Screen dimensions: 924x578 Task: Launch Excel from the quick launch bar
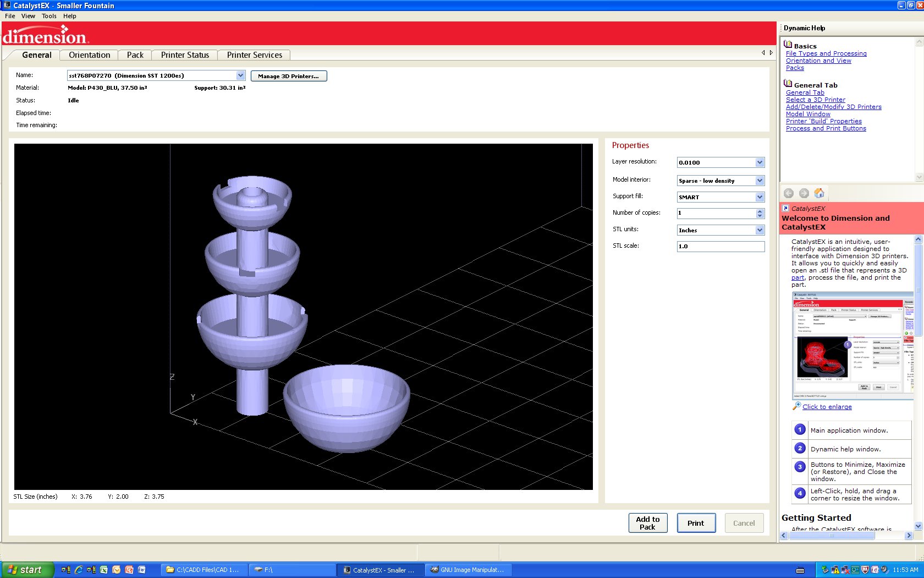click(103, 570)
